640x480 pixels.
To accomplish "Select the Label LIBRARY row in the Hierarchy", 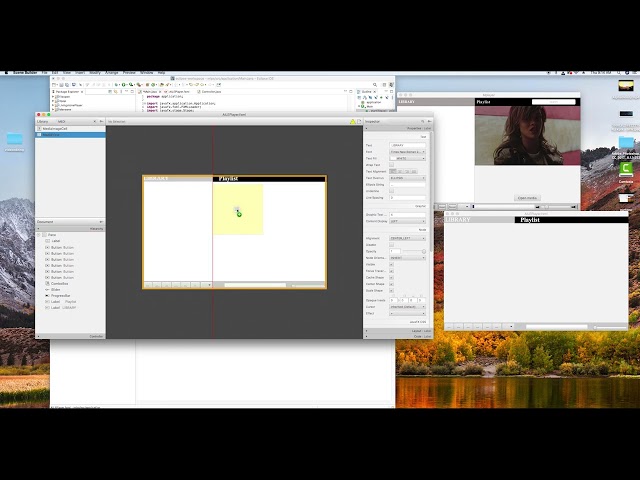I will [x=70, y=308].
